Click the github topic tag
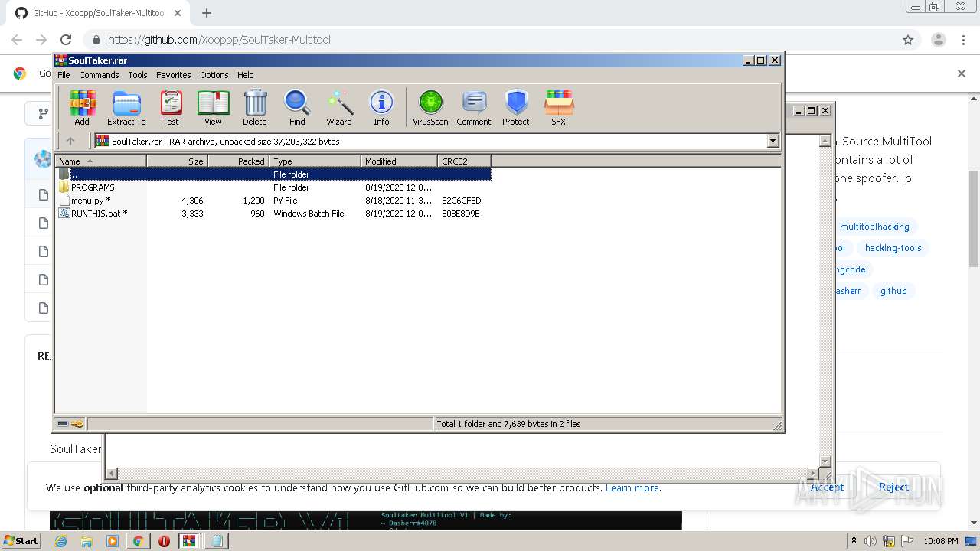Screen dimensions: 980x551 point(893,291)
